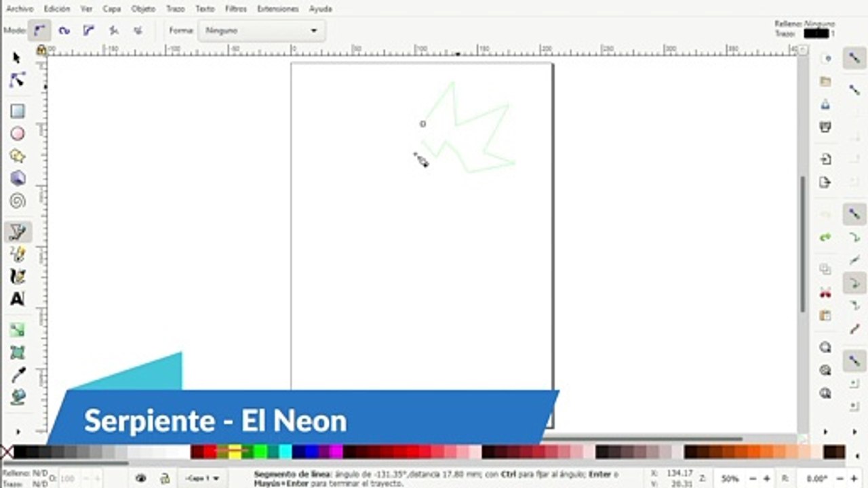Viewport: 868px width, 488px height.
Task: Select the Mesh gradient tool
Action: (x=18, y=352)
